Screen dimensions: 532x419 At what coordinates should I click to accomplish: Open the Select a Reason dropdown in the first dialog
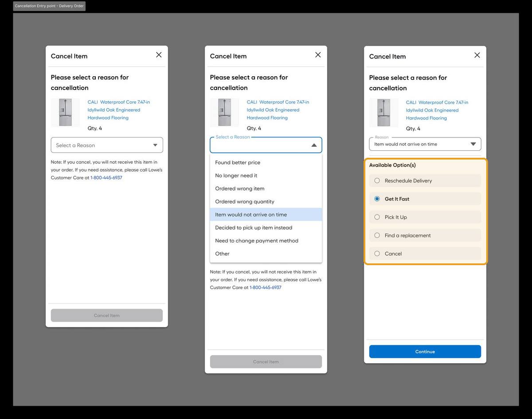[107, 145]
